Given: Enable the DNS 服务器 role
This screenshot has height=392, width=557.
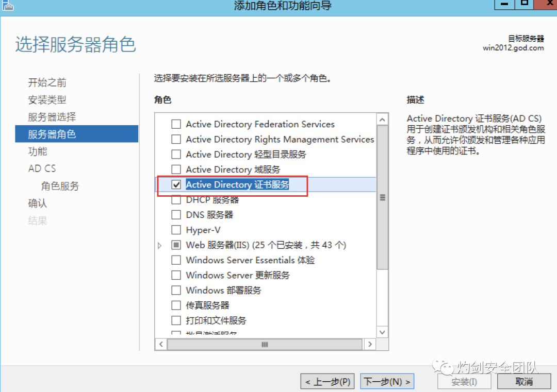Looking at the screenshot, I should pyautogui.click(x=176, y=215).
